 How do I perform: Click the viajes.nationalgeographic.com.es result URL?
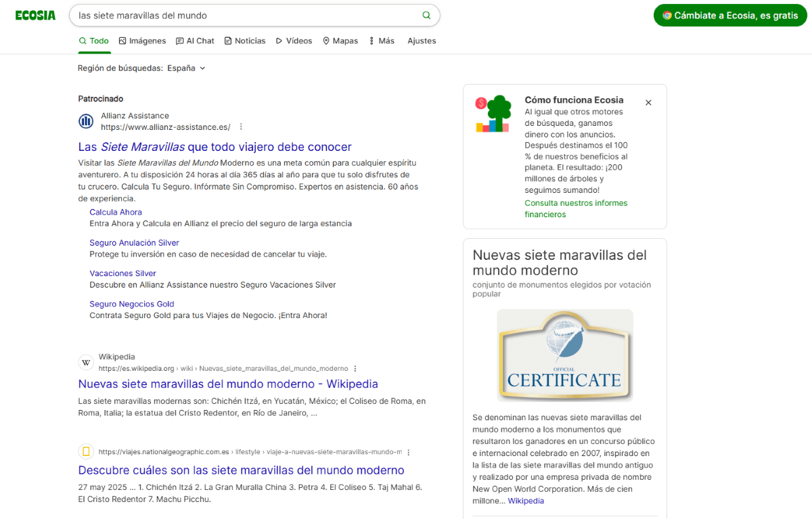point(250,452)
